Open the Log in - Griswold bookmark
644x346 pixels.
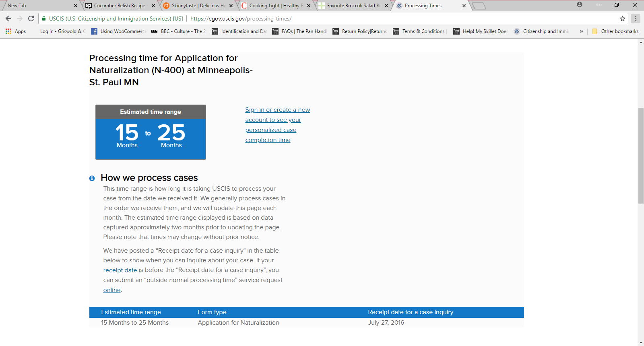point(62,31)
